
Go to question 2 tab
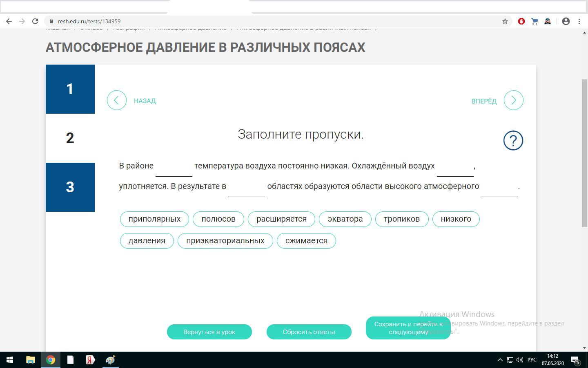coord(70,138)
